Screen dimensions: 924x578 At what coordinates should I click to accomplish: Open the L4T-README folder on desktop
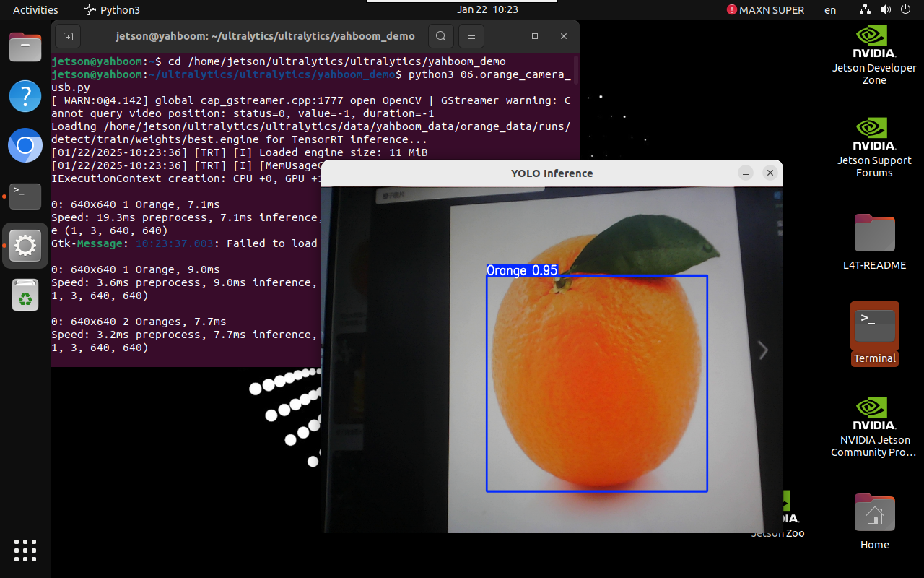point(874,243)
